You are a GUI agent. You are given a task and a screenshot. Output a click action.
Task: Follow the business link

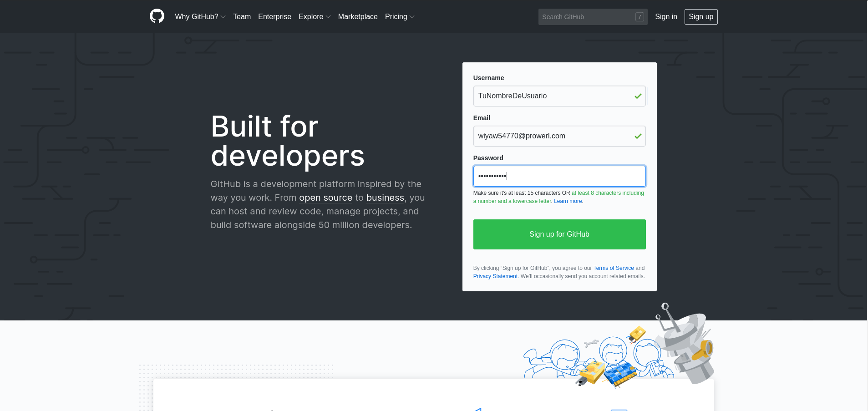pyautogui.click(x=385, y=198)
